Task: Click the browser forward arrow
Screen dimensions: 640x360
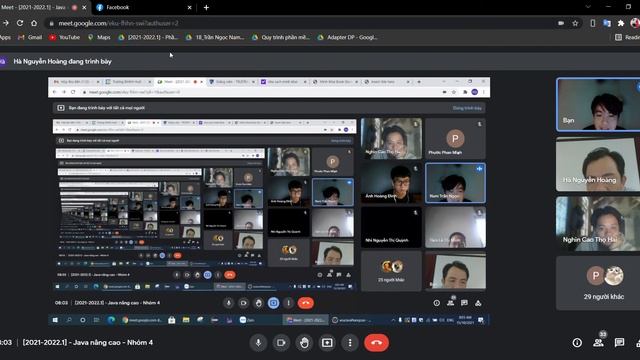Action: click(x=6, y=23)
